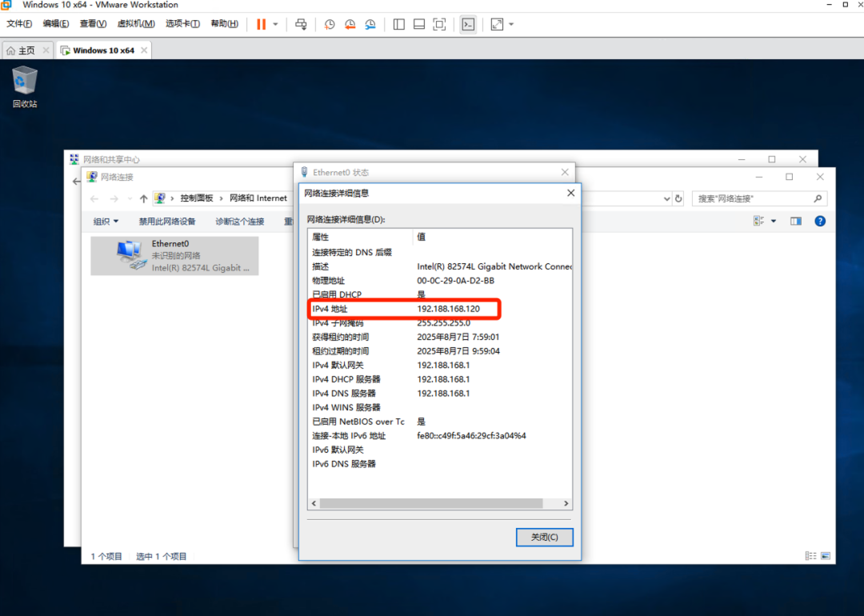Viewport: 864px width, 616px height.
Task: Click the back arrow in 网络连接 window
Action: [94, 198]
